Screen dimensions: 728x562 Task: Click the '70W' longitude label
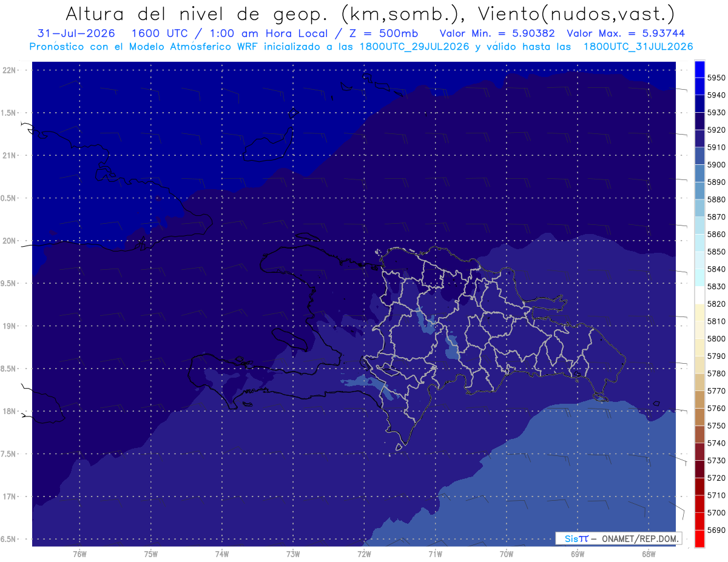pos(507,554)
